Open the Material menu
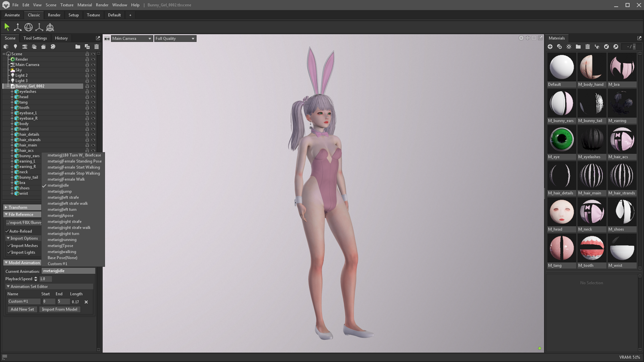The width and height of the screenshot is (644, 362). pos(85,5)
